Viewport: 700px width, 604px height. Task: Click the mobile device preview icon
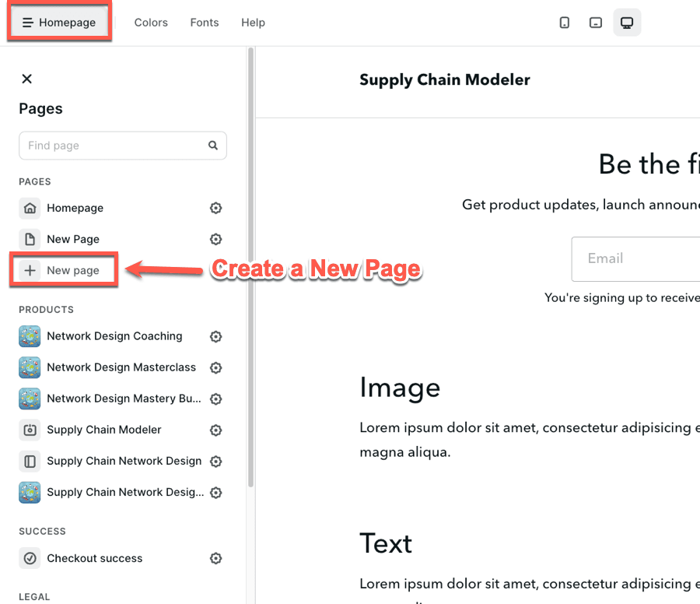click(565, 23)
